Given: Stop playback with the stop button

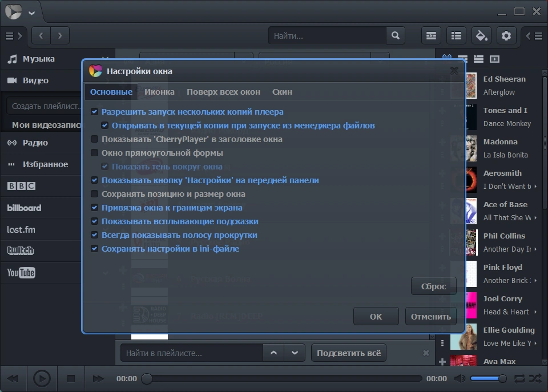Looking at the screenshot, I should point(71,379).
